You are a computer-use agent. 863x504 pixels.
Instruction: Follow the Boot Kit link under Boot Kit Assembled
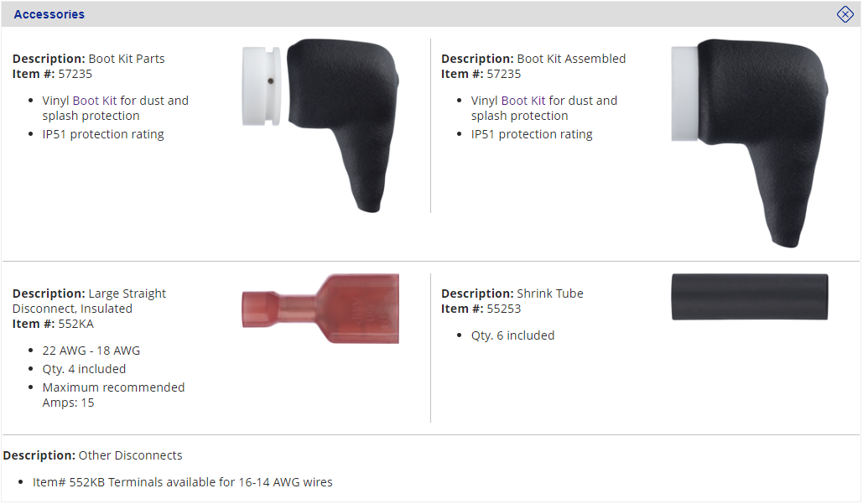pyautogui.click(x=523, y=101)
